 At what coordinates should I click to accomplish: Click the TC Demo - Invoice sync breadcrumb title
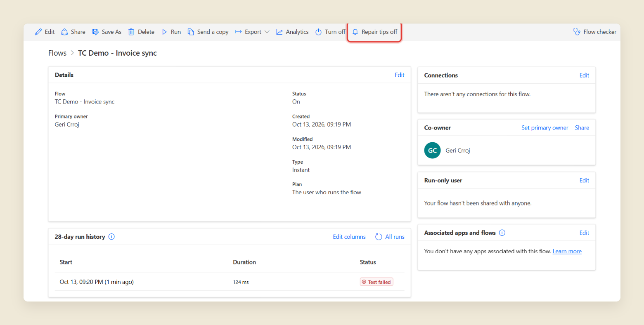click(117, 53)
